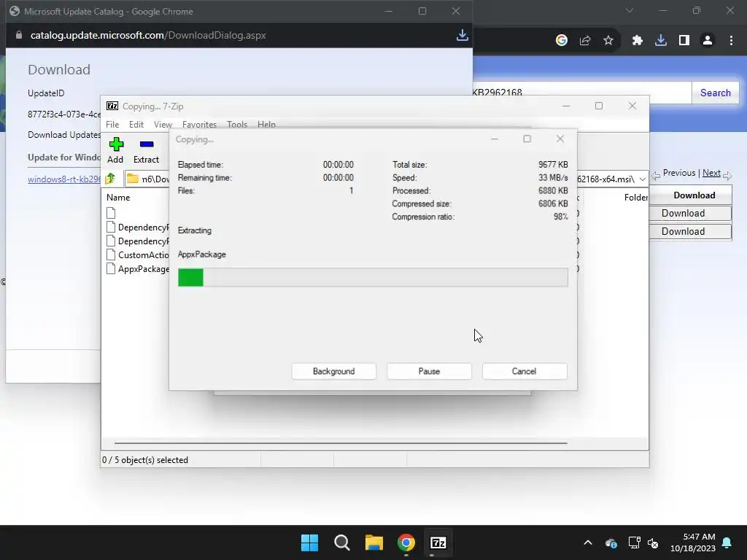Open the windows8-rt-kb29 download link
This screenshot has height=560, width=747.
tap(64, 179)
